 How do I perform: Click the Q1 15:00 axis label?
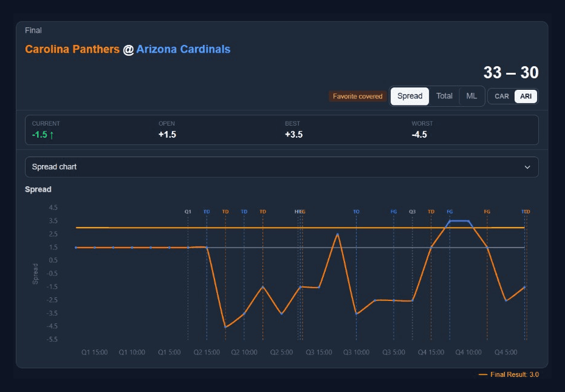[x=94, y=353]
